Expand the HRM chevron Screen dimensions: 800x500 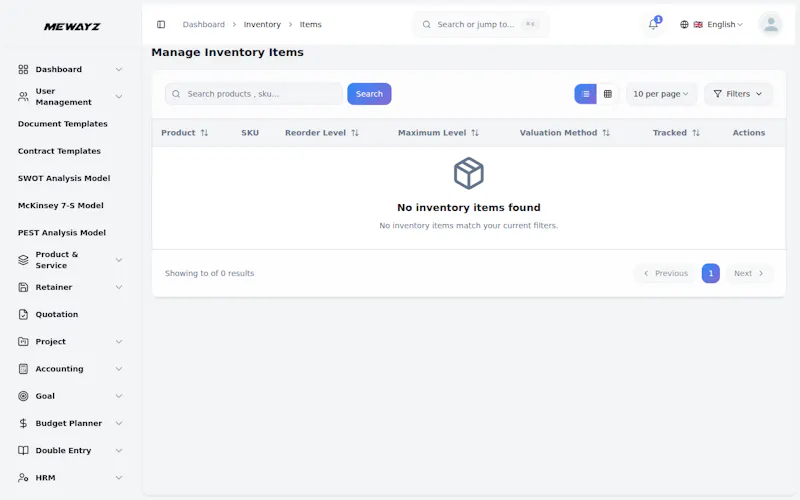[x=118, y=478]
